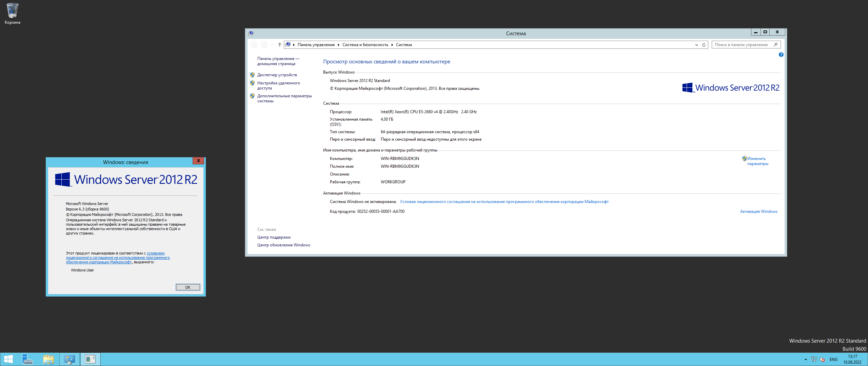Minimize the Система window
This screenshot has width=868, height=366.
(x=755, y=32)
